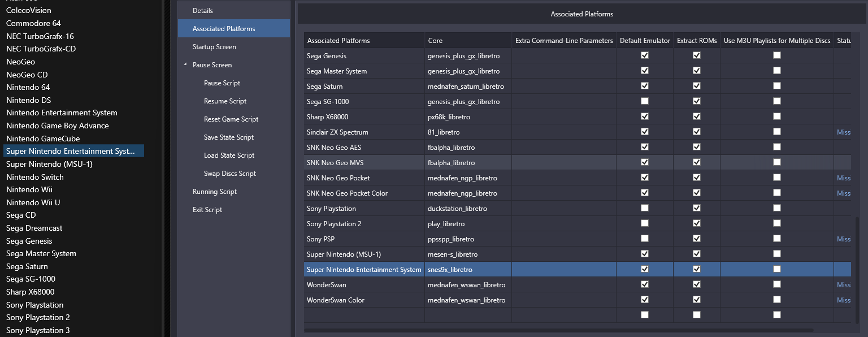Click Missing status link for Sinclair ZX Spectrum
The width and height of the screenshot is (868, 337).
click(x=844, y=132)
